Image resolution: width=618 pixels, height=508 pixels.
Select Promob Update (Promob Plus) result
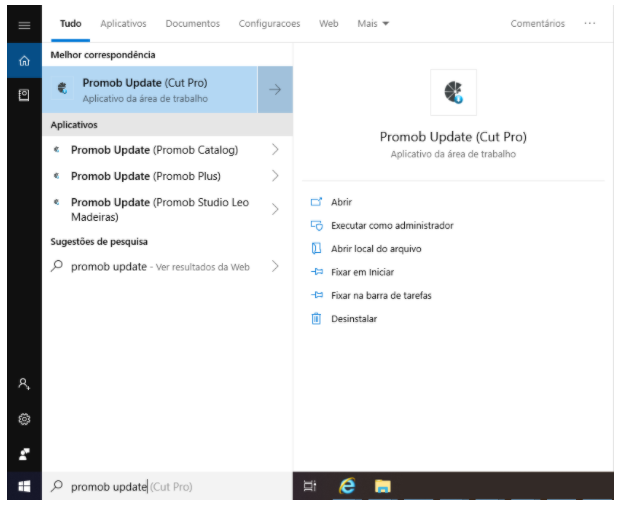168,176
